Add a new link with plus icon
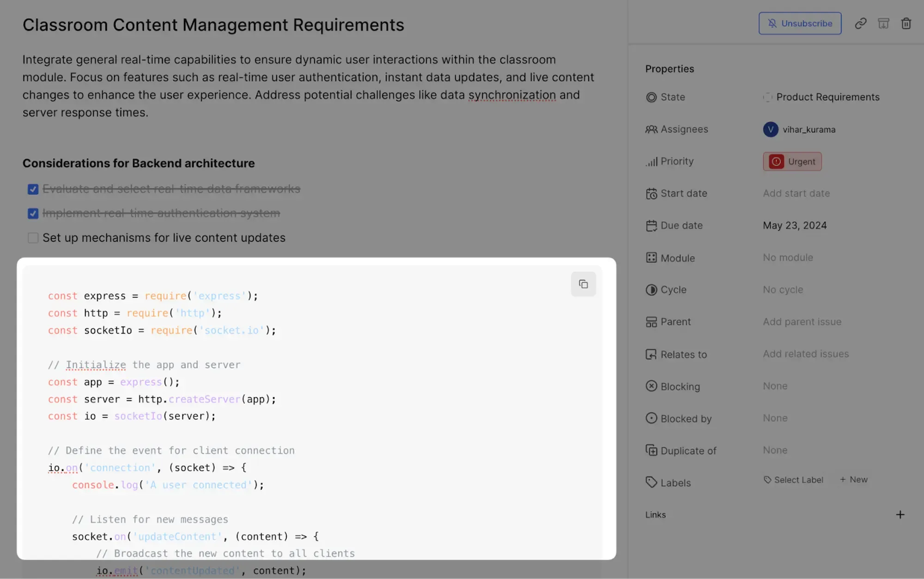The image size is (924, 579). (900, 514)
